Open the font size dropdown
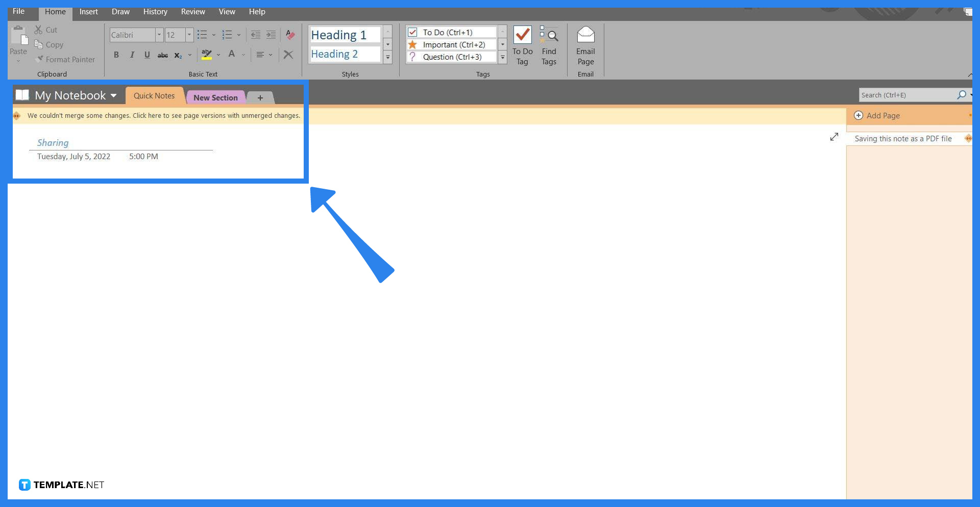980x507 pixels. click(189, 35)
